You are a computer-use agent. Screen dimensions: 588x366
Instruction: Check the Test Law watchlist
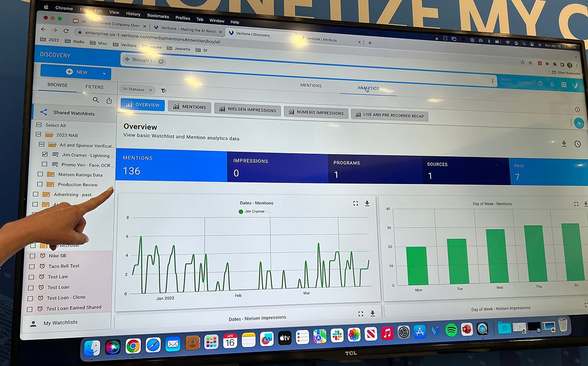tap(31, 277)
